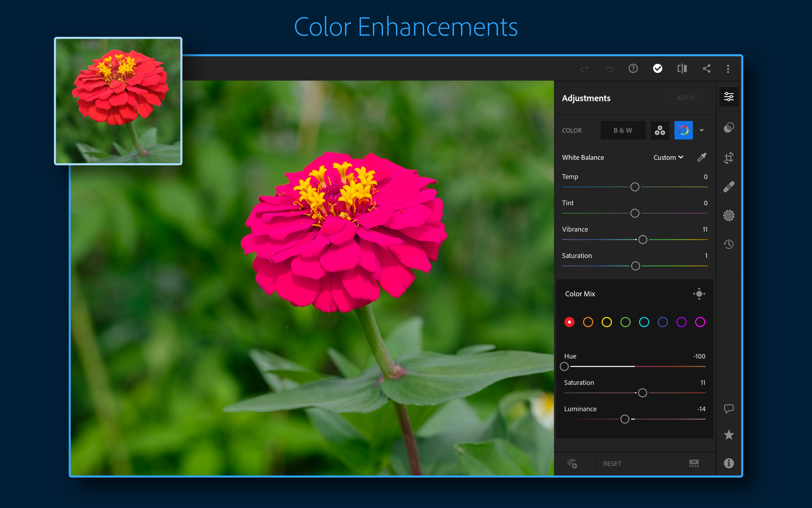Activate the Color Mix target adjustment tool
This screenshot has height=508, width=812.
pyautogui.click(x=699, y=294)
